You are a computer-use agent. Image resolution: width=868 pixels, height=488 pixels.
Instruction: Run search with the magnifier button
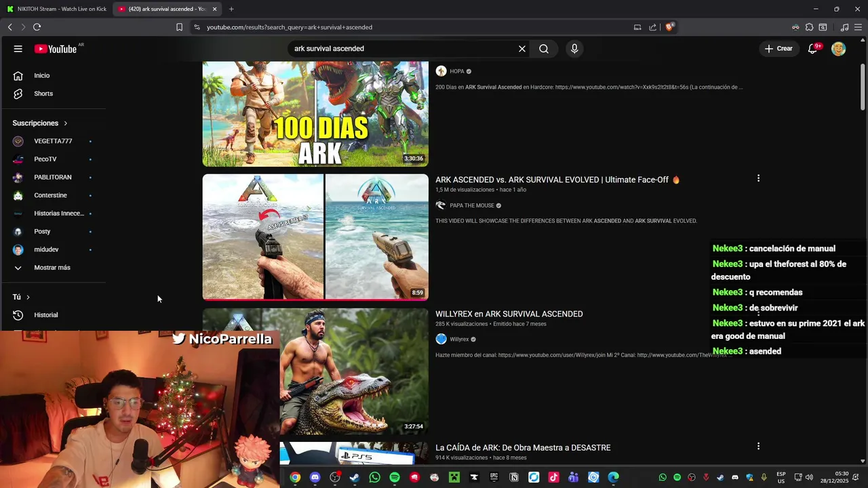click(x=544, y=49)
